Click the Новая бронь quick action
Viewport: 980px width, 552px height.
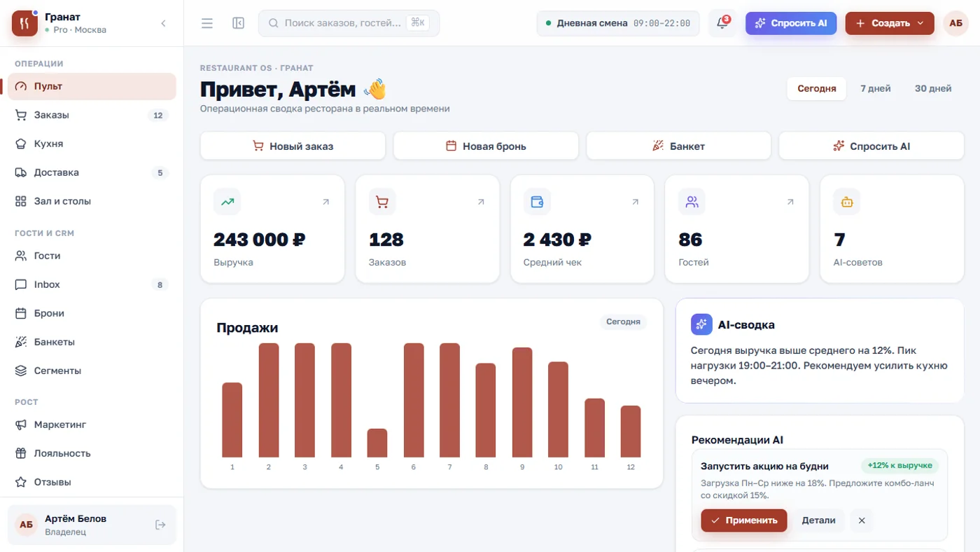point(486,146)
